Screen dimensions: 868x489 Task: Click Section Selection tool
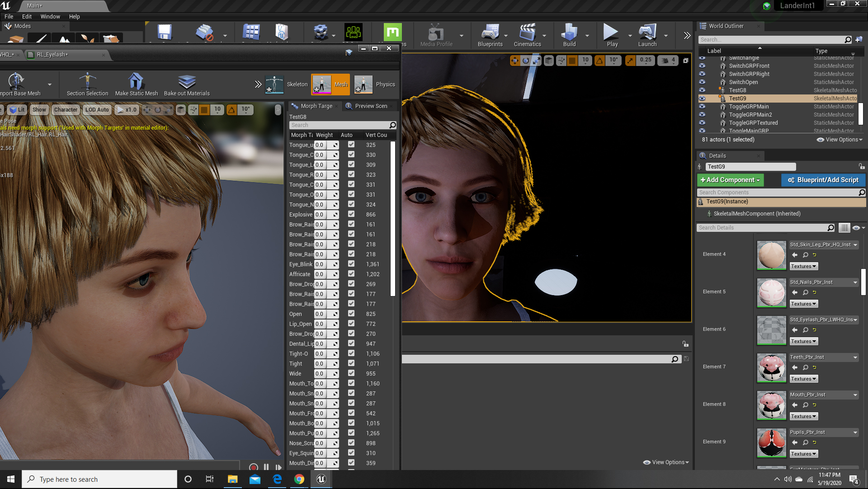click(x=87, y=85)
